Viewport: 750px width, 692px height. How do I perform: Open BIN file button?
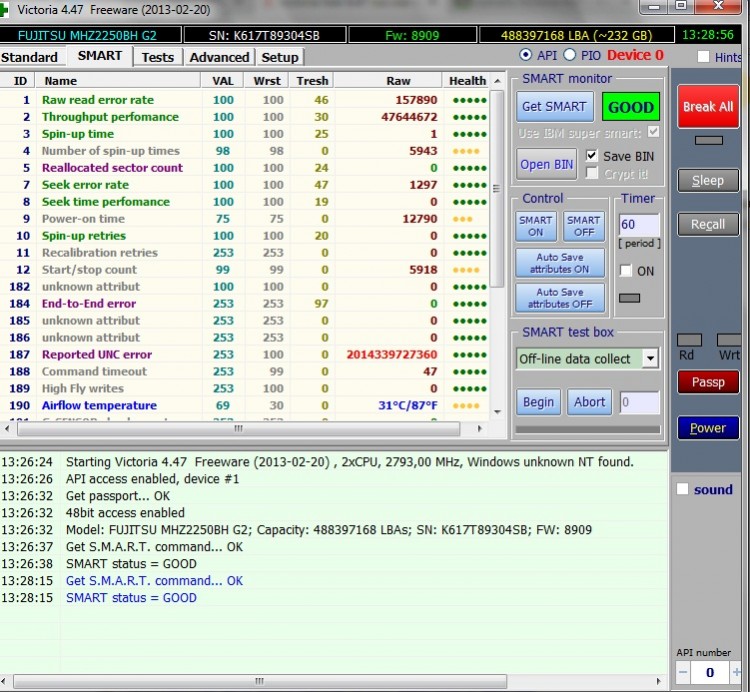[547, 164]
